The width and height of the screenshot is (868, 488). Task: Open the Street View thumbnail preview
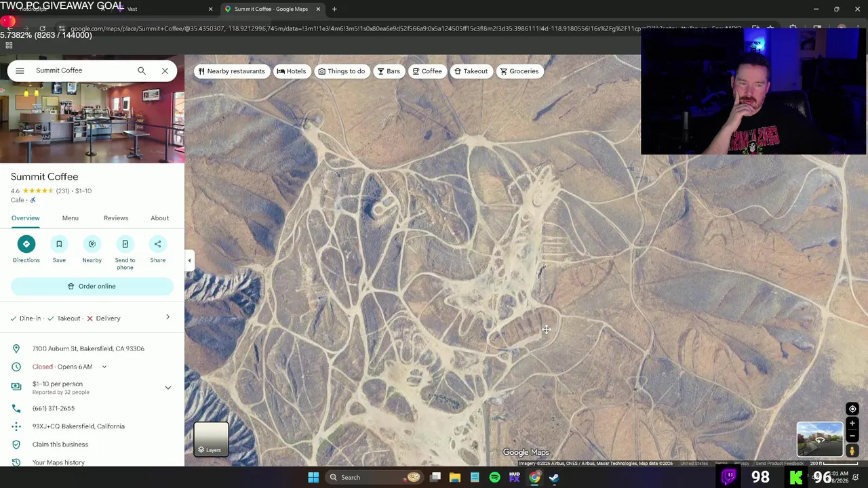(820, 439)
